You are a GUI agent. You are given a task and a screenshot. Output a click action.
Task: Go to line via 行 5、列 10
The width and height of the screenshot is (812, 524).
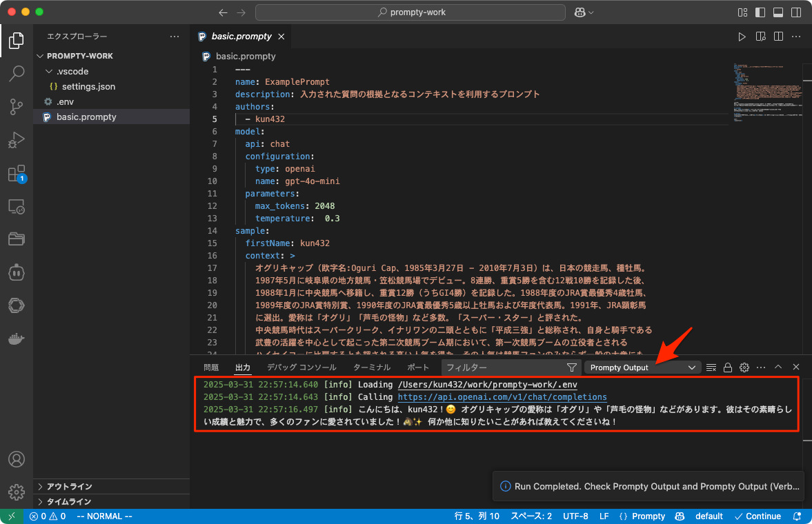[x=477, y=516]
